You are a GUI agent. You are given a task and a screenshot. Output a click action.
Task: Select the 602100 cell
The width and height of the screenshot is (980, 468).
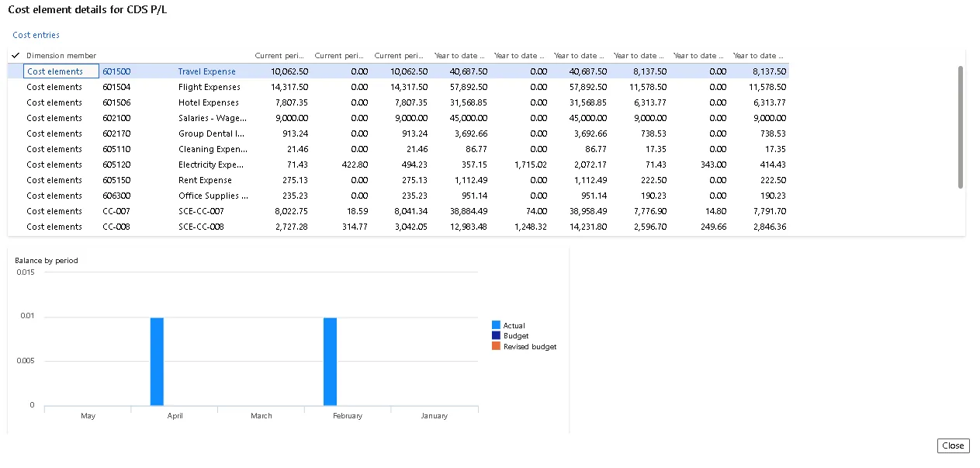(x=116, y=118)
